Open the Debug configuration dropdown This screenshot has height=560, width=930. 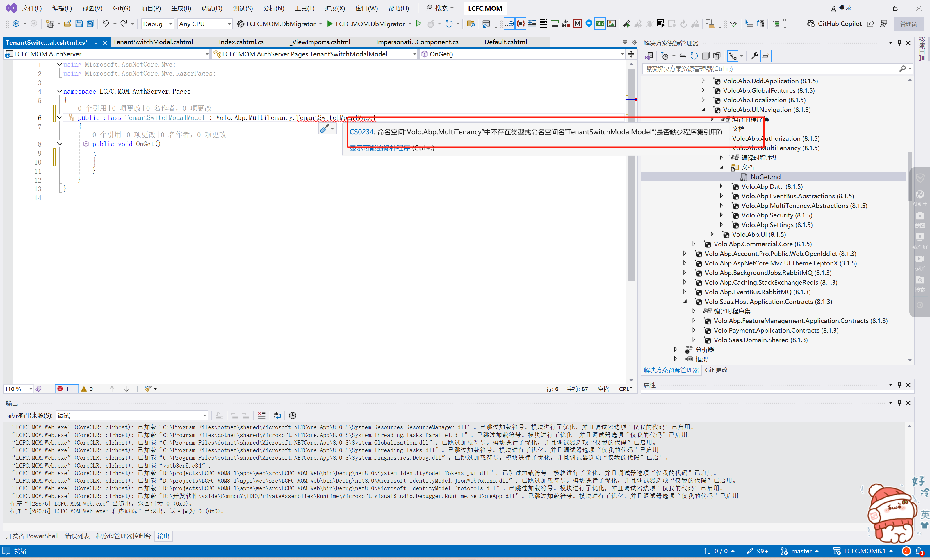click(x=157, y=24)
